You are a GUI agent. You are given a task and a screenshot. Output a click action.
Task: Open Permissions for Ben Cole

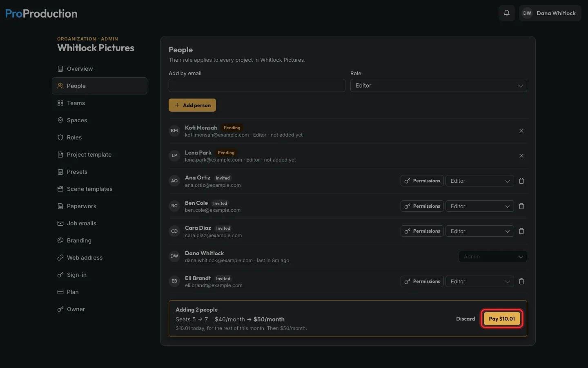point(422,206)
